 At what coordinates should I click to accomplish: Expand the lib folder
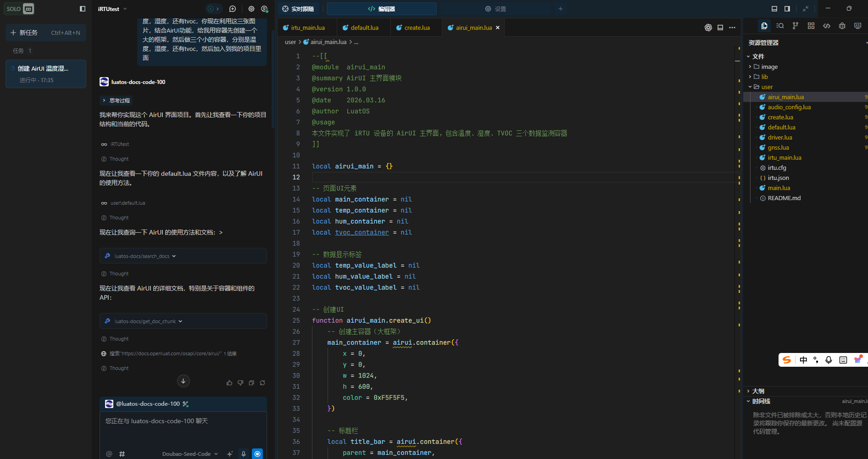click(x=806, y=77)
